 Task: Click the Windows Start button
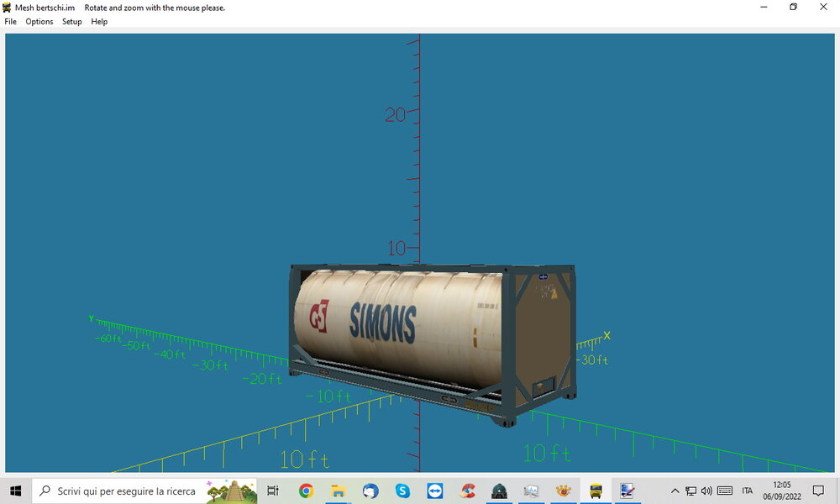[15, 491]
